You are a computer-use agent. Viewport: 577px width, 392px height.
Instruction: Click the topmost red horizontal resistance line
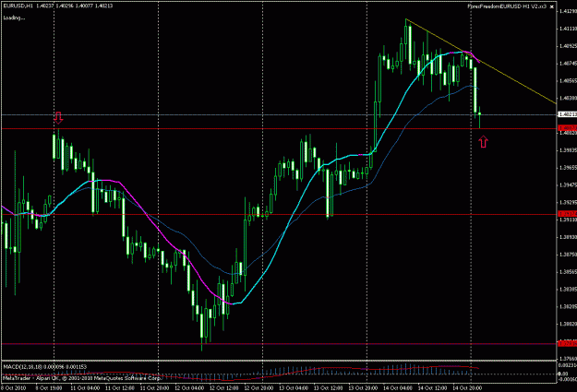click(x=278, y=129)
